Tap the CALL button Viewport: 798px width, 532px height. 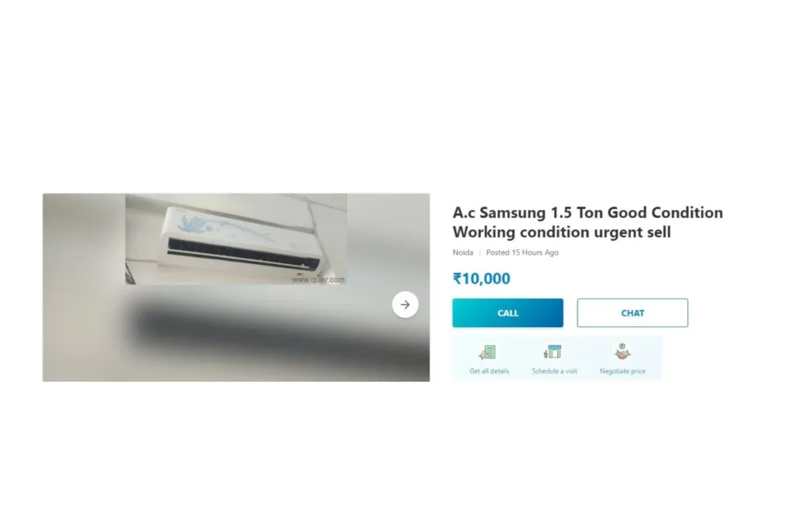507,313
